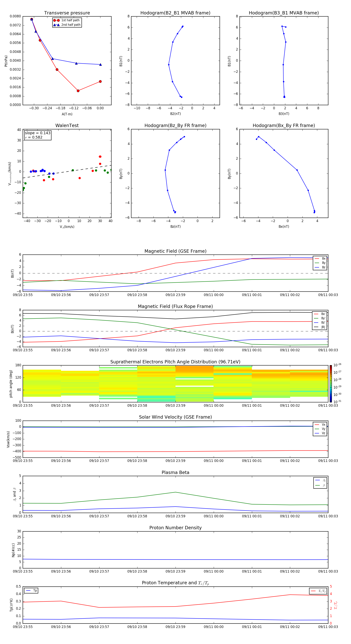Click the pitch angle color scale bar
This screenshot has width=351, height=644.
331,383
